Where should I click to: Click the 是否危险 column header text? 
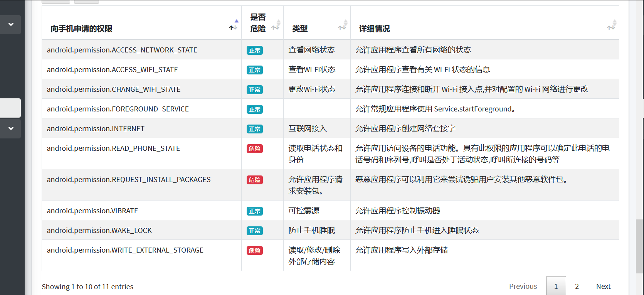tap(258, 23)
